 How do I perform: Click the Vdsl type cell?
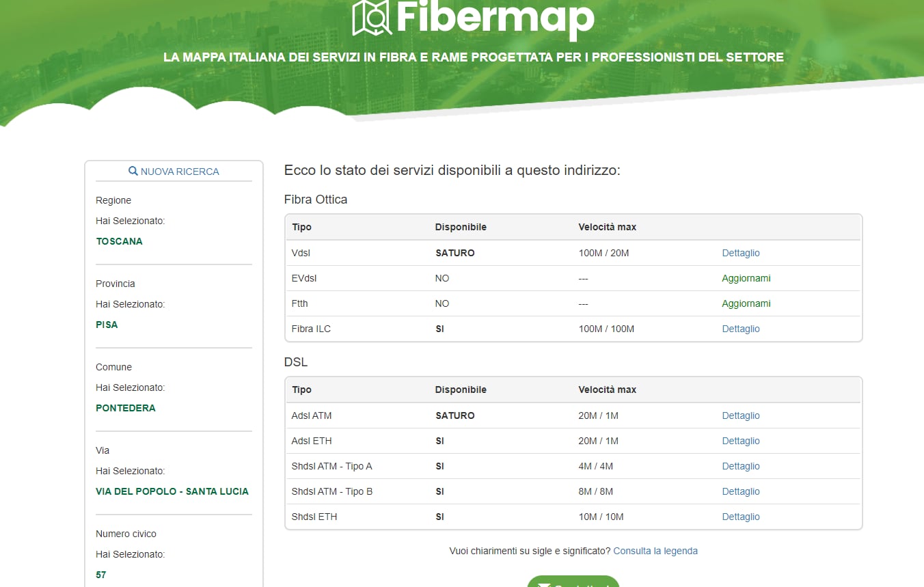click(x=301, y=253)
